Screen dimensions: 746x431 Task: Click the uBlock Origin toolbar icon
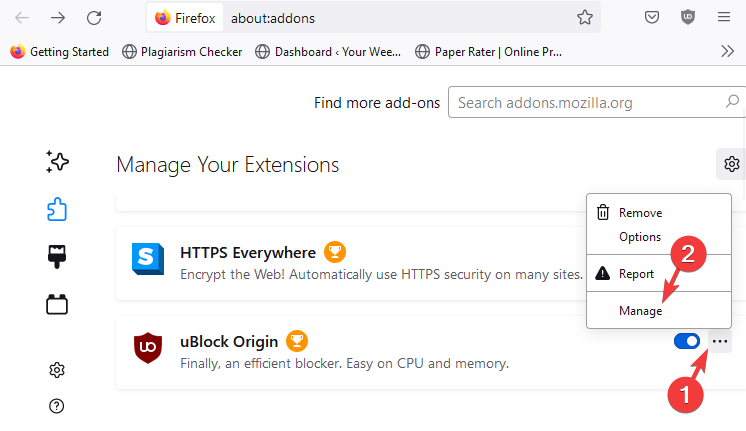coord(687,17)
